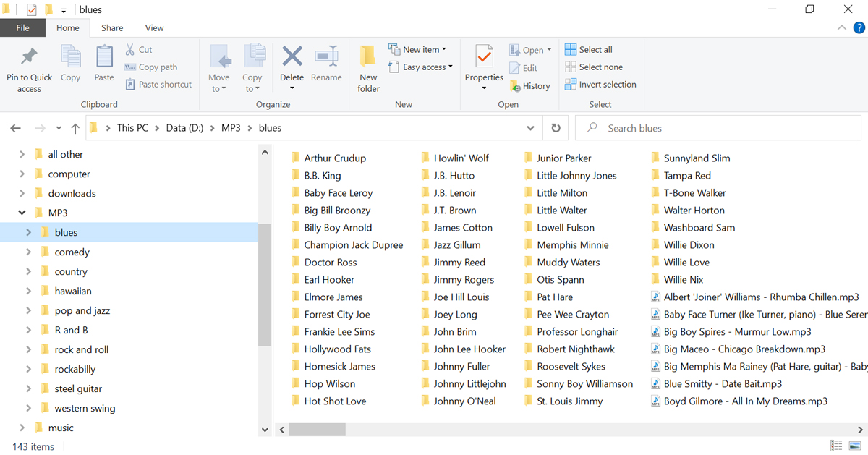This screenshot has height=455, width=868.
Task: Expand the country tree node
Action: (x=28, y=271)
